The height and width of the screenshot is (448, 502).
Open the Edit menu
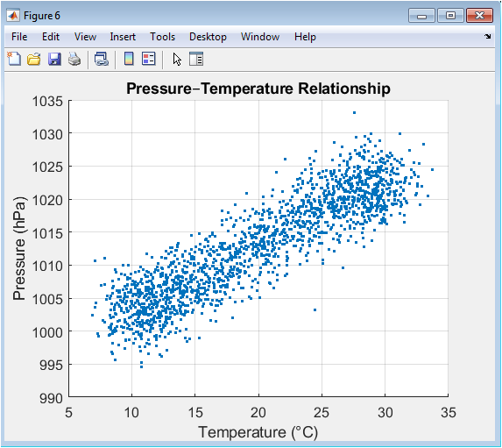[51, 37]
